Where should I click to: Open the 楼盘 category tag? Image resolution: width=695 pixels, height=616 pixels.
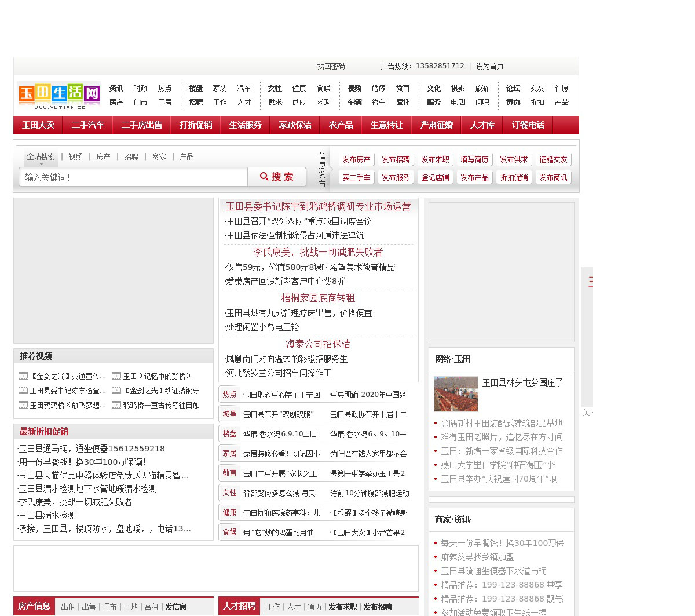tap(229, 433)
